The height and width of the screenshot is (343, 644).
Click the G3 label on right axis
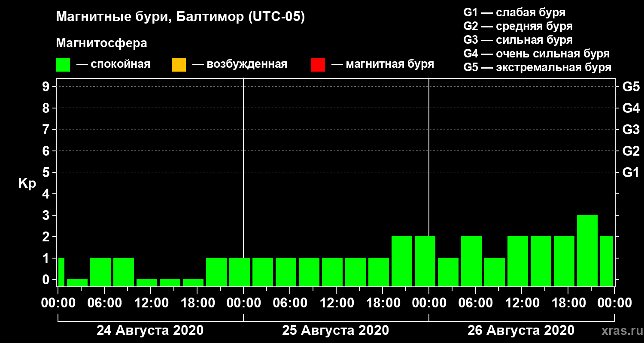tap(631, 130)
